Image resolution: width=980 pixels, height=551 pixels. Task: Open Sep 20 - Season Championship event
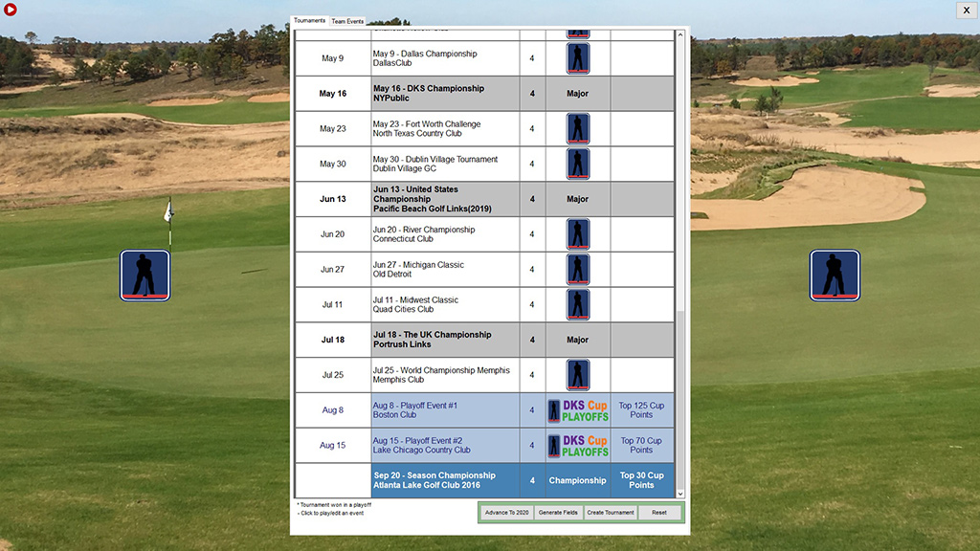tap(445, 480)
